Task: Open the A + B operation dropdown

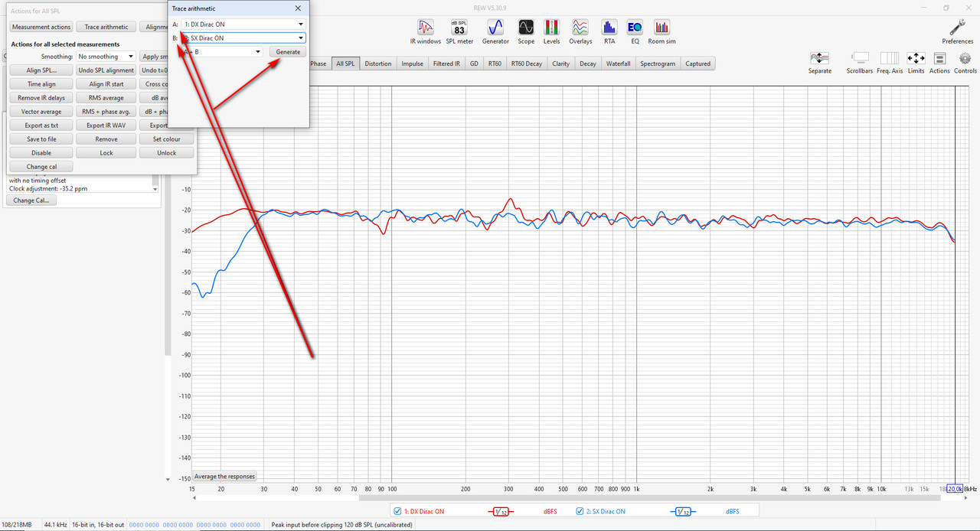Action: tap(222, 51)
